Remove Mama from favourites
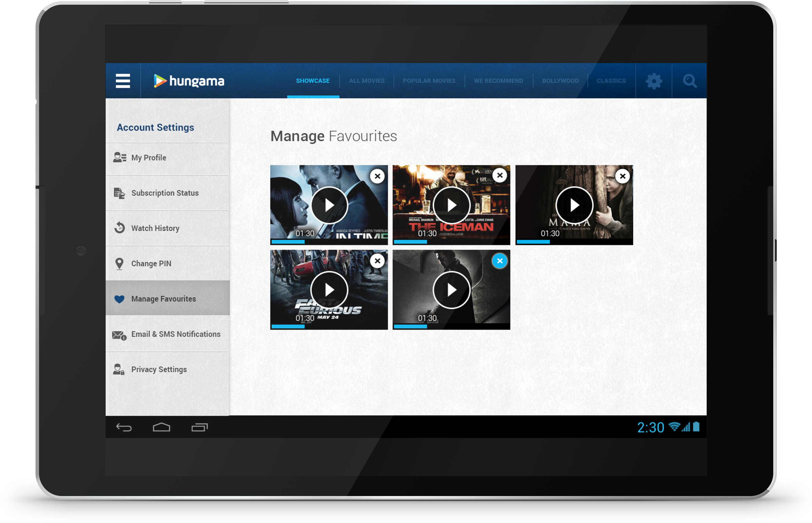This screenshot has height=523, width=812. 622,176
